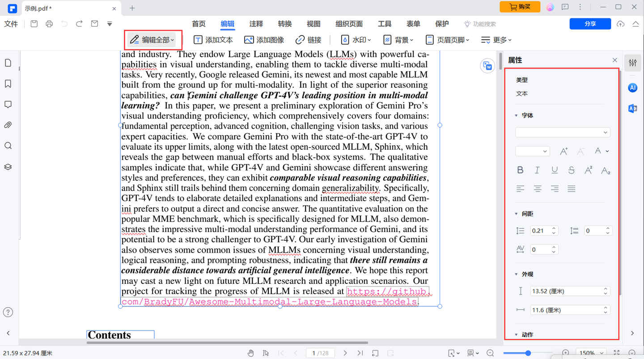Screen dimensions: 644x359
Task: Click the 添加文本 tool
Action: [213, 40]
